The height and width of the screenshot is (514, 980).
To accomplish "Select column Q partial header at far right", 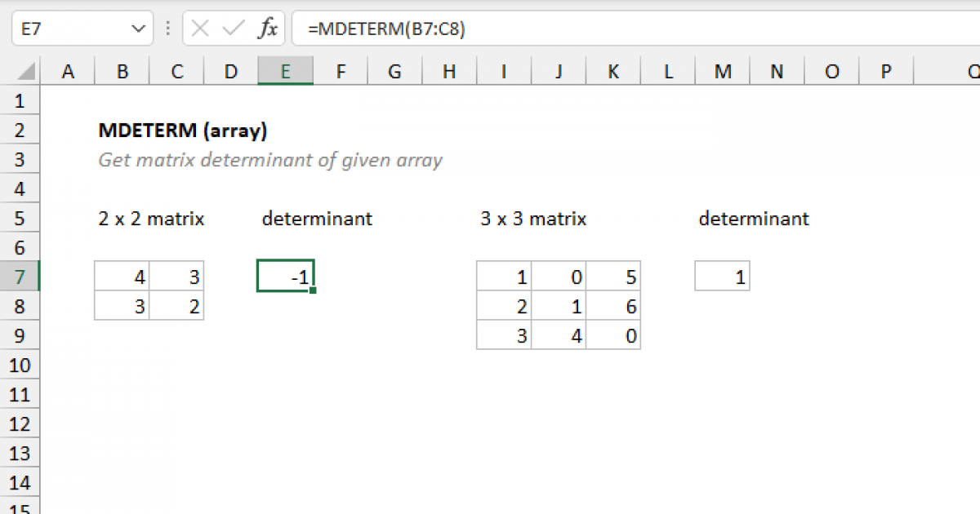I will [973, 71].
